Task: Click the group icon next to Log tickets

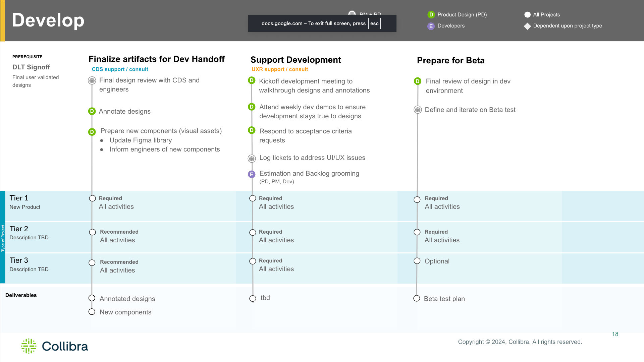Action: (252, 158)
